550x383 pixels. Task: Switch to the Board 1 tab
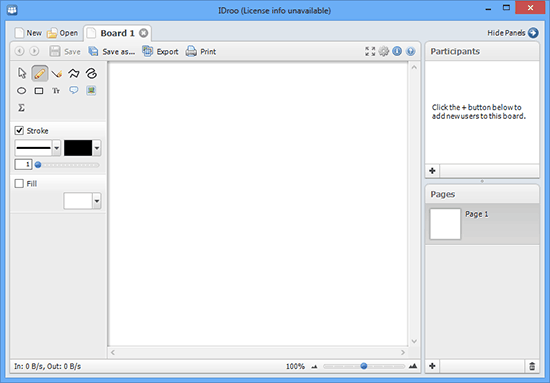(x=117, y=33)
